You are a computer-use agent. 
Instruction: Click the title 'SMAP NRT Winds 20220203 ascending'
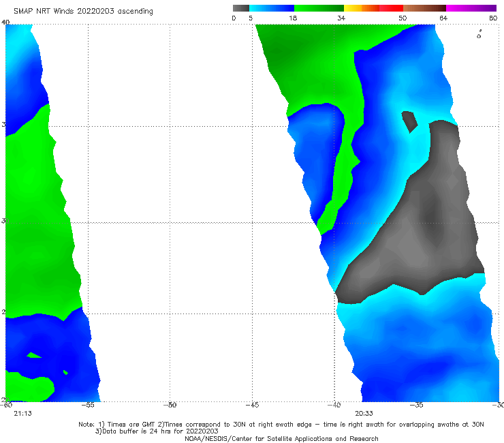83,11
